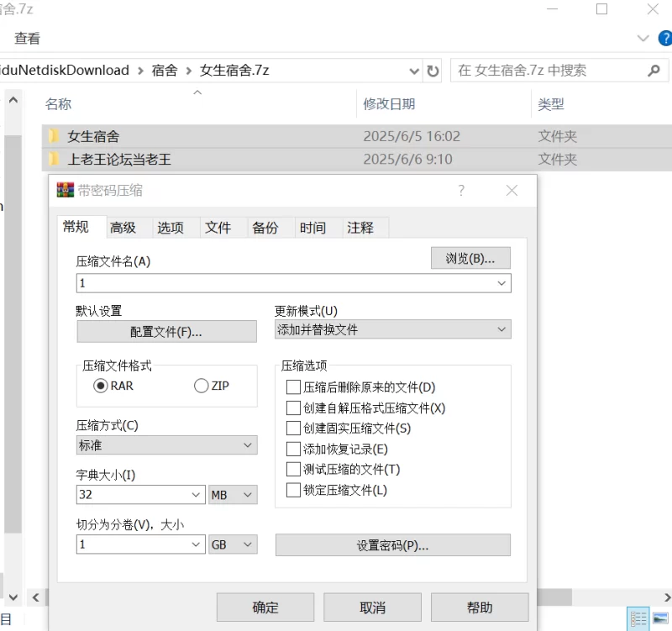Open 压缩方式 dropdown showing 标准
This screenshot has height=631, width=672.
point(166,445)
